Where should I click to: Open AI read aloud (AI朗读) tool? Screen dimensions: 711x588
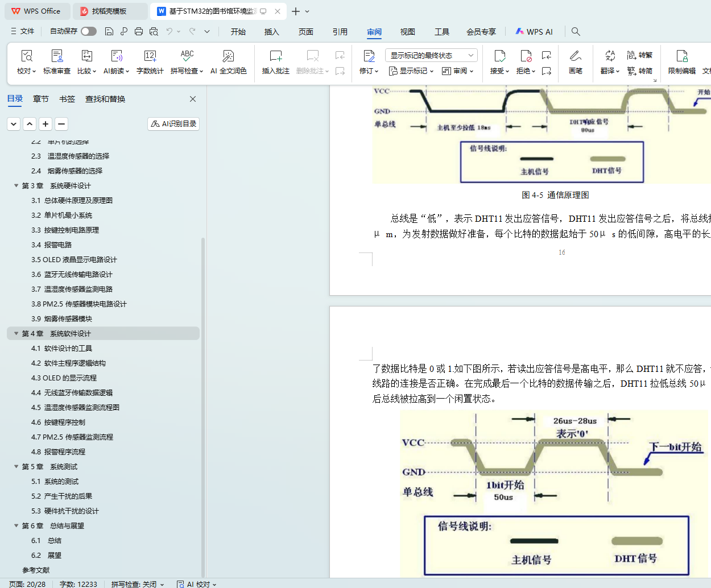point(116,56)
